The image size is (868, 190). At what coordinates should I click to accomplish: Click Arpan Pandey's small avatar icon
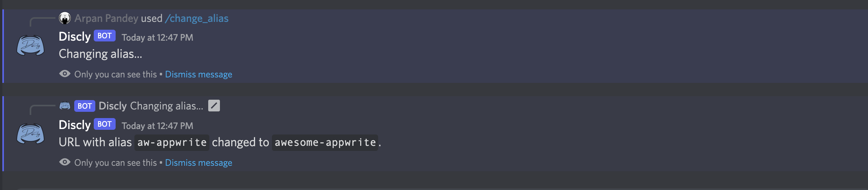[65, 18]
